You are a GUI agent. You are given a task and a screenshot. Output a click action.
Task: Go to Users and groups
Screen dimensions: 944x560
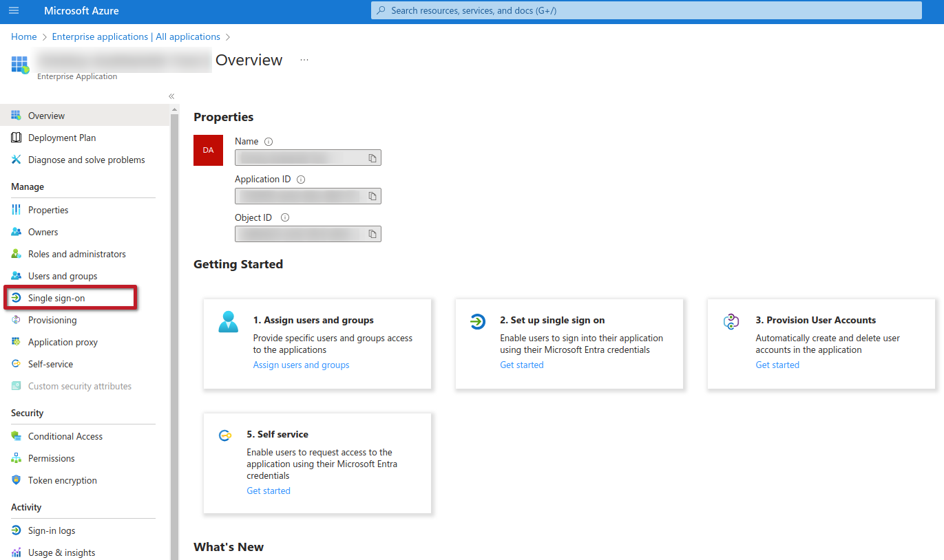[63, 276]
